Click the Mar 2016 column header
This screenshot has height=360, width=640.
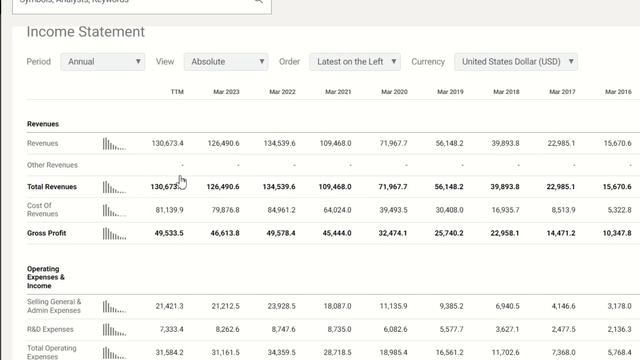coord(618,92)
